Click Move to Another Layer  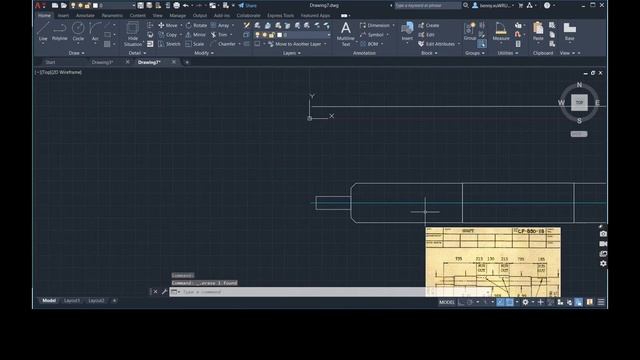pyautogui.click(x=294, y=44)
